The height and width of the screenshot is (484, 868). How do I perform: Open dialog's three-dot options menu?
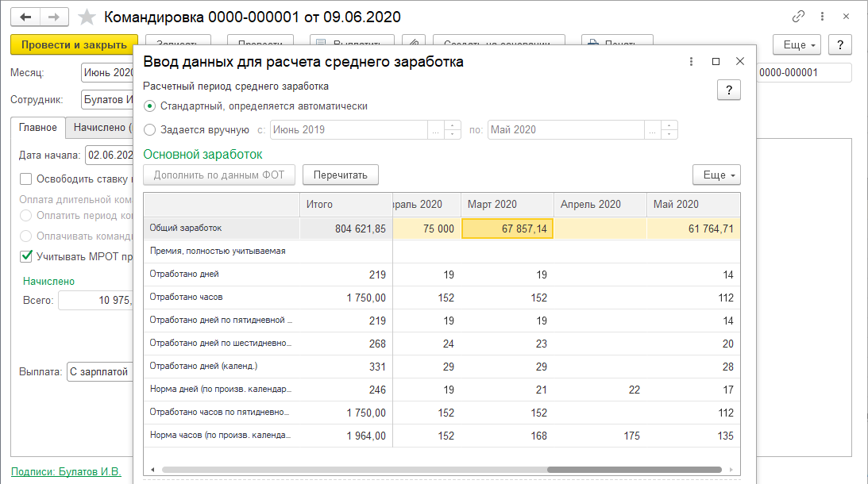tap(692, 61)
